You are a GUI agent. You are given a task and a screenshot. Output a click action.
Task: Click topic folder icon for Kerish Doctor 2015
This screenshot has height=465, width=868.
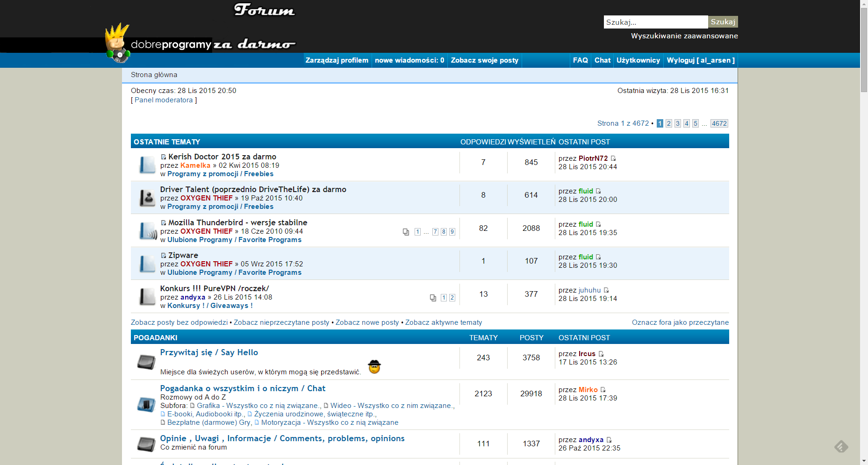(147, 165)
